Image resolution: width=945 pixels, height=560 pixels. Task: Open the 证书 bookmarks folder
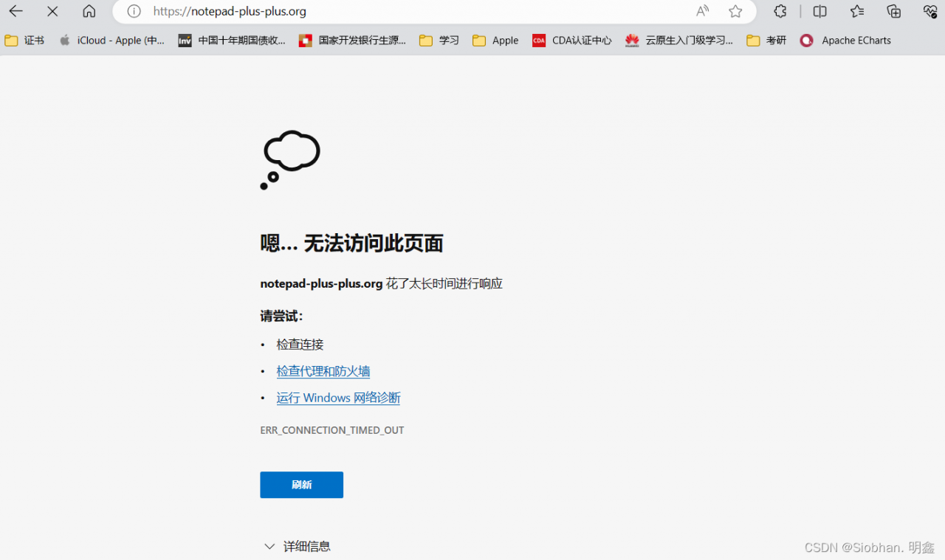coord(24,41)
